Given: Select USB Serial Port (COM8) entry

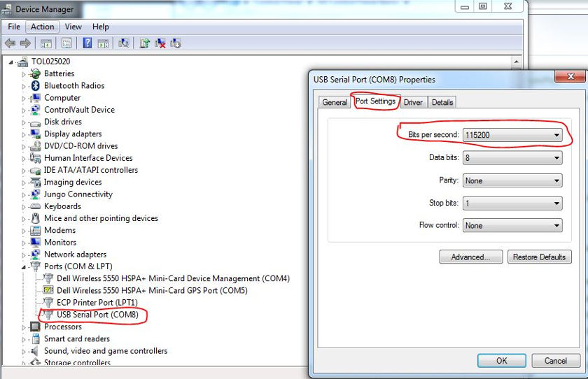Looking at the screenshot, I should pyautogui.click(x=97, y=315).
